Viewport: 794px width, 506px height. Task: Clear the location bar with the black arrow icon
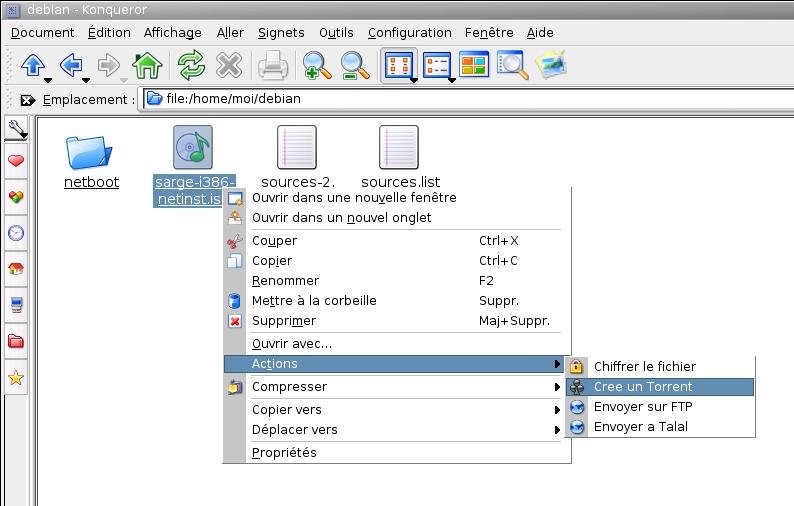27,100
